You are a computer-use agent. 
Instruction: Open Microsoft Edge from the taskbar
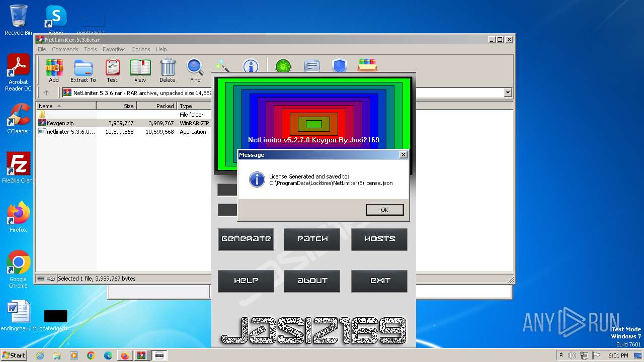pos(108,355)
